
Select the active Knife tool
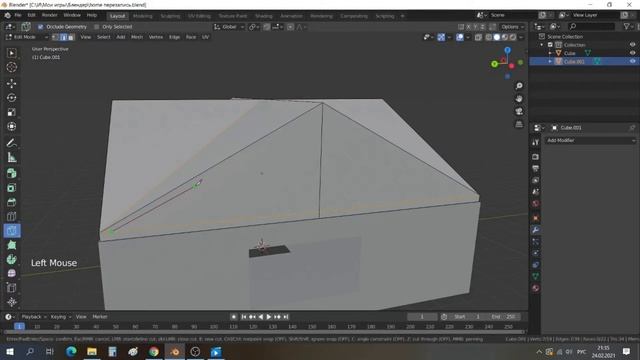(x=11, y=231)
